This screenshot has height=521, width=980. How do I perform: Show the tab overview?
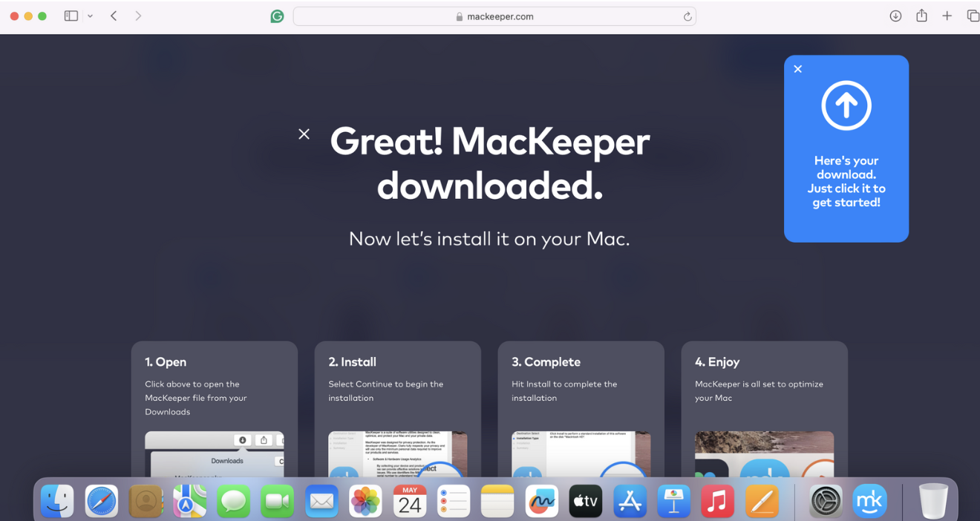[x=973, y=16]
